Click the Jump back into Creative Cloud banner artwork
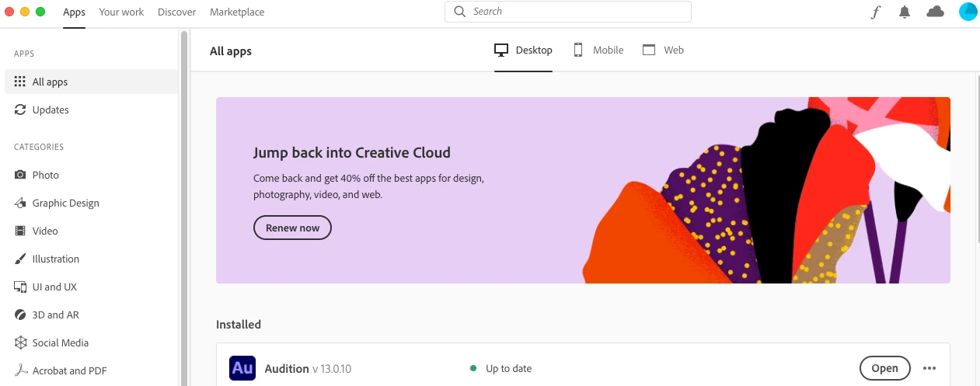This screenshot has height=386, width=980. click(x=766, y=190)
